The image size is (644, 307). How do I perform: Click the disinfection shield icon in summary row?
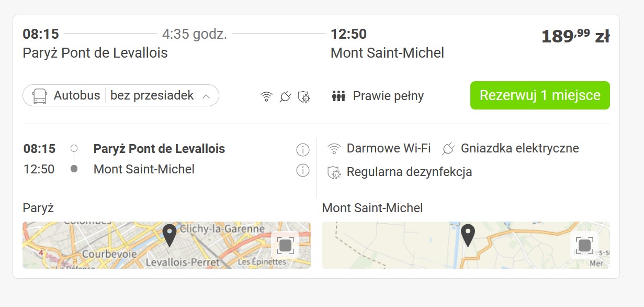[x=304, y=96]
